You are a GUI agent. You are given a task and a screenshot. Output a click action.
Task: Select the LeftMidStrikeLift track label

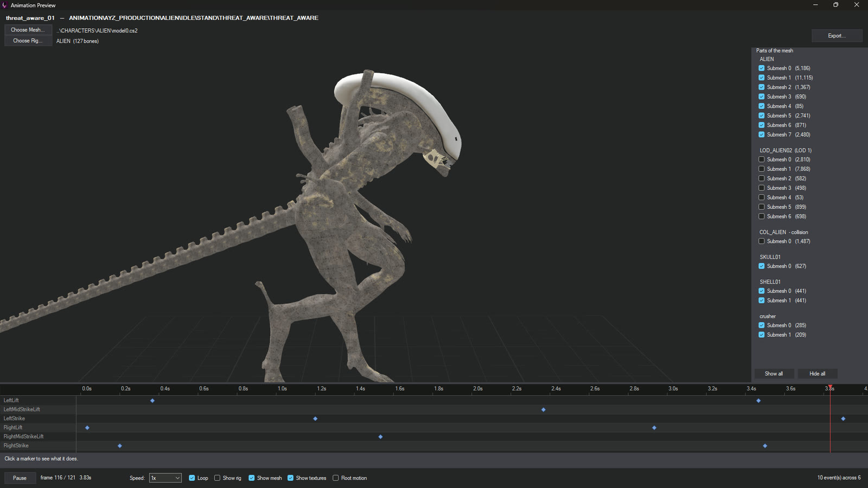22,409
